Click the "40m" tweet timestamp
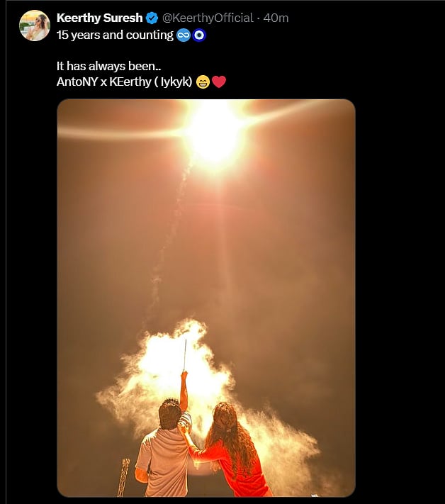This screenshot has height=504, width=445. point(276,18)
